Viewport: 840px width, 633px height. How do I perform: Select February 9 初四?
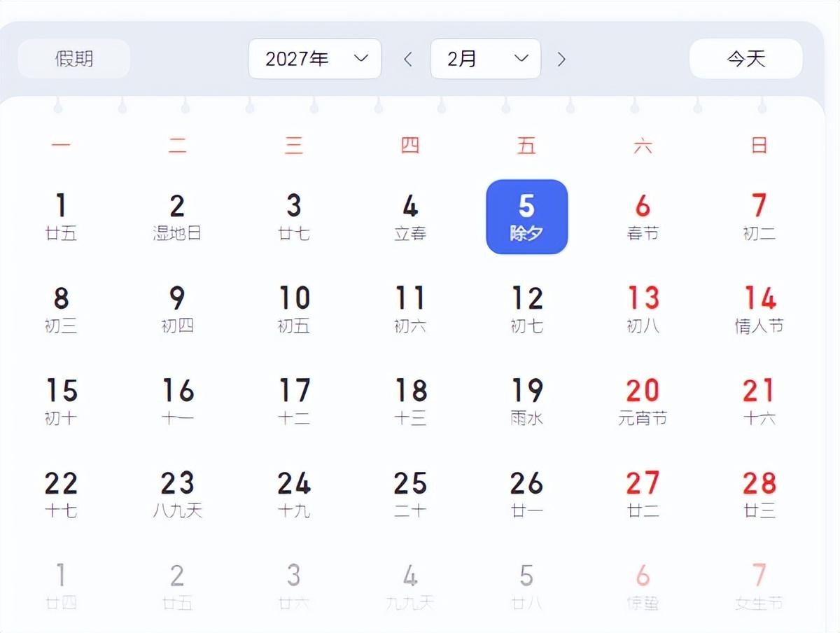coord(177,309)
